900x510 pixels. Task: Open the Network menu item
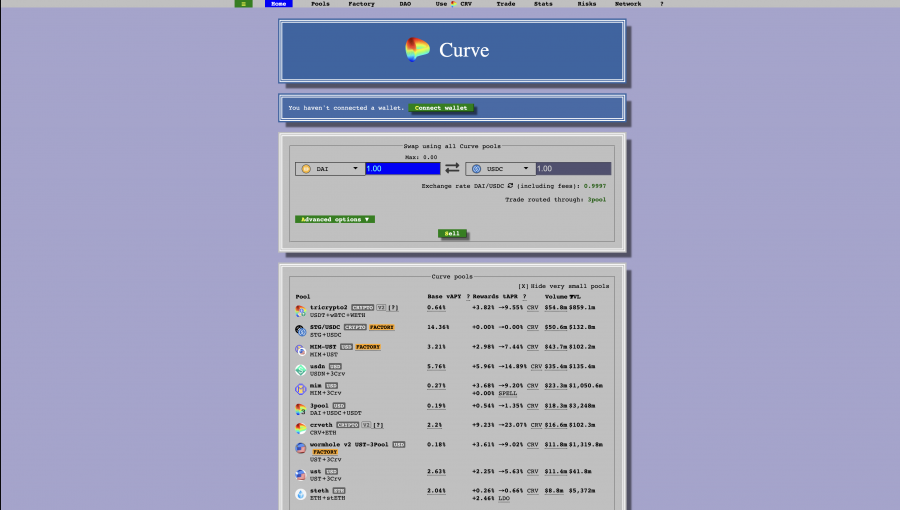(x=628, y=3)
